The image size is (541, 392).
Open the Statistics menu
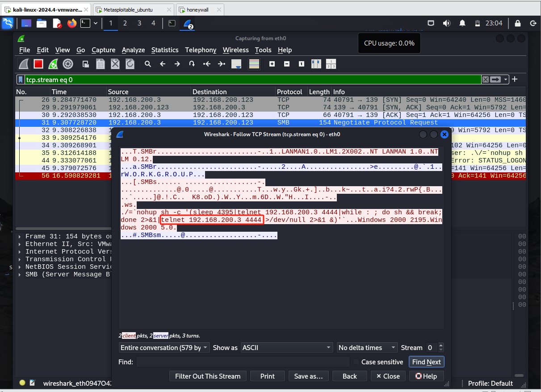(x=165, y=50)
